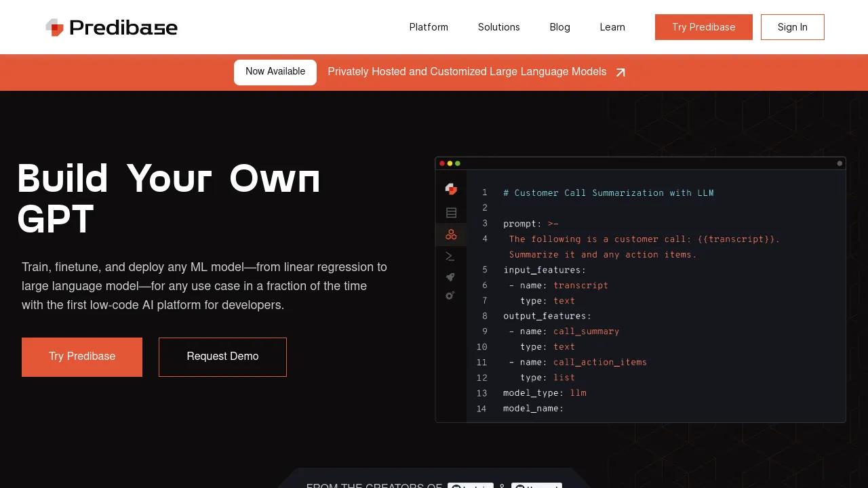Click the red dot in the editor title bar

(442, 163)
